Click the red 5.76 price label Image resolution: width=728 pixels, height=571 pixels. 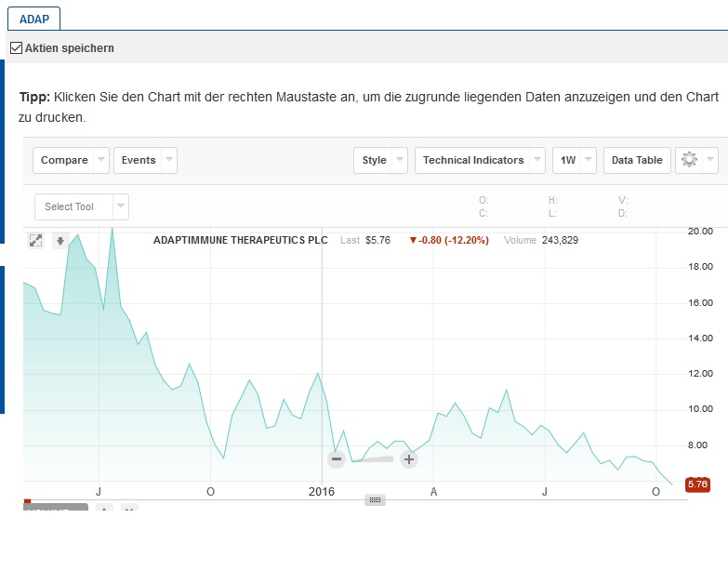tap(696, 485)
